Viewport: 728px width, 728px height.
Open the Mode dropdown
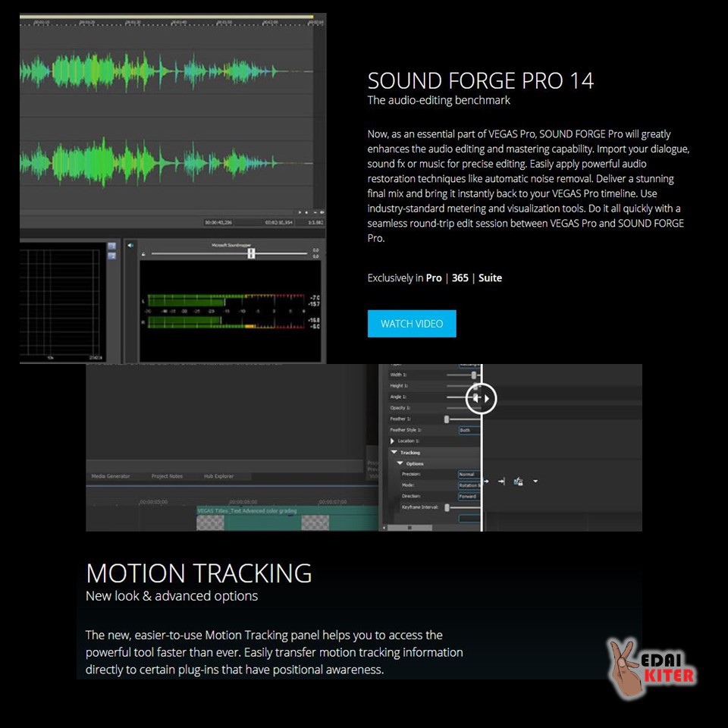click(469, 485)
